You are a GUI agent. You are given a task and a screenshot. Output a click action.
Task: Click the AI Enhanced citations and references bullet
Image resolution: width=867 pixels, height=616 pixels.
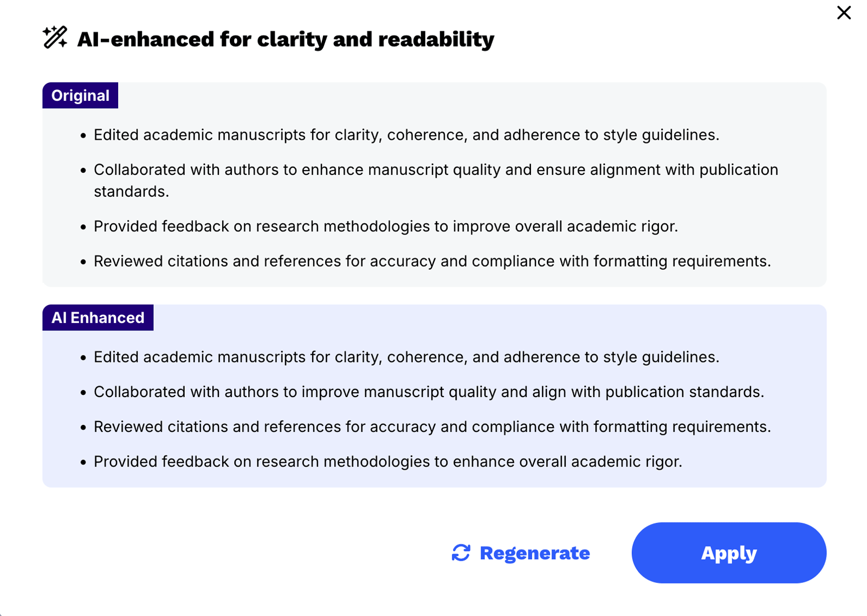[432, 426]
